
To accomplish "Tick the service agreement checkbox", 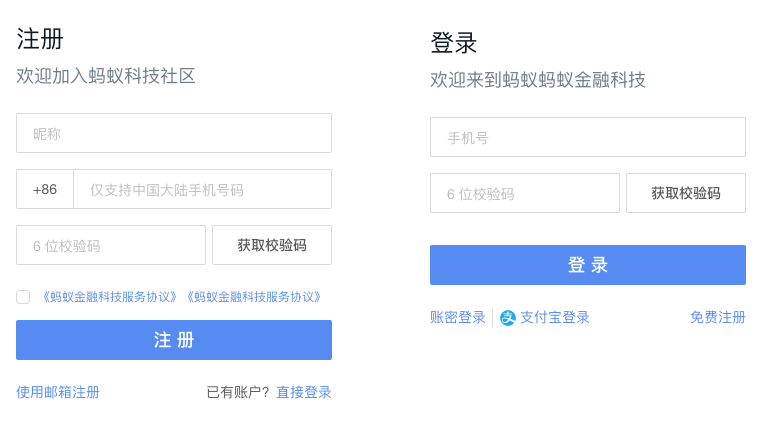I will 23,297.
